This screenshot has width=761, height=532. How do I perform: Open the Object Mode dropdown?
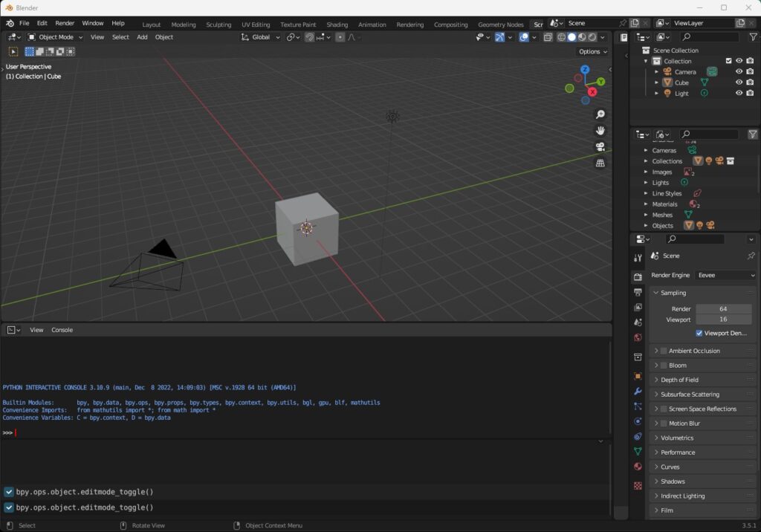pos(56,37)
